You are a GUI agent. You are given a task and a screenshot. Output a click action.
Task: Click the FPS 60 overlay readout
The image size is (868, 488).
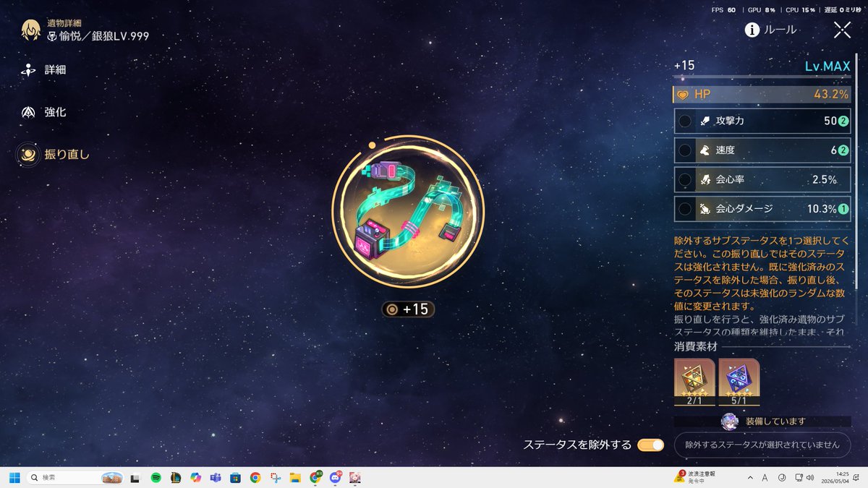pos(723,10)
